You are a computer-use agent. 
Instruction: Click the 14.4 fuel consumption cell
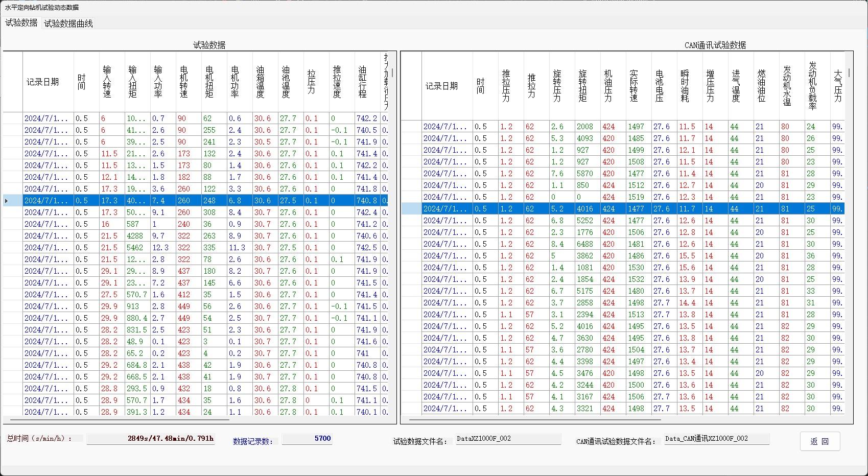click(x=690, y=303)
